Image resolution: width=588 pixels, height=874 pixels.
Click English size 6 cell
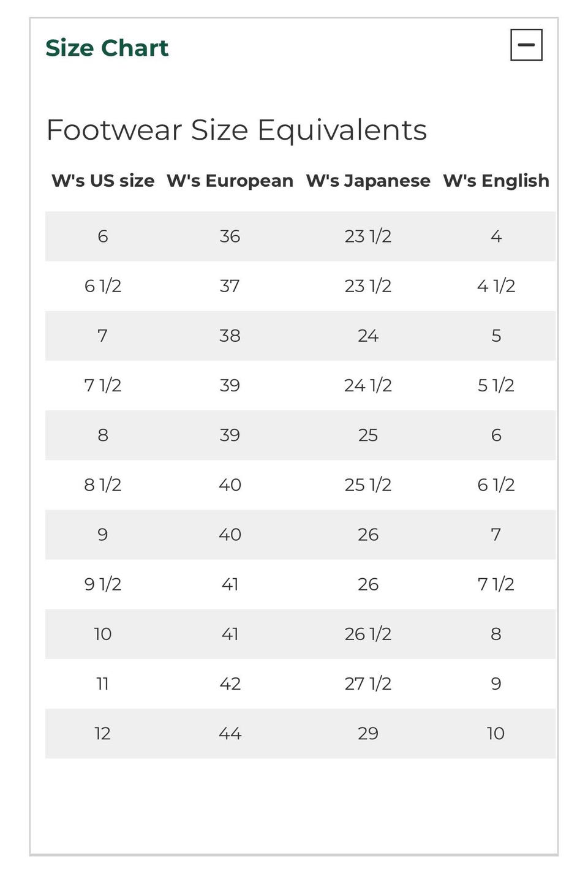point(496,435)
